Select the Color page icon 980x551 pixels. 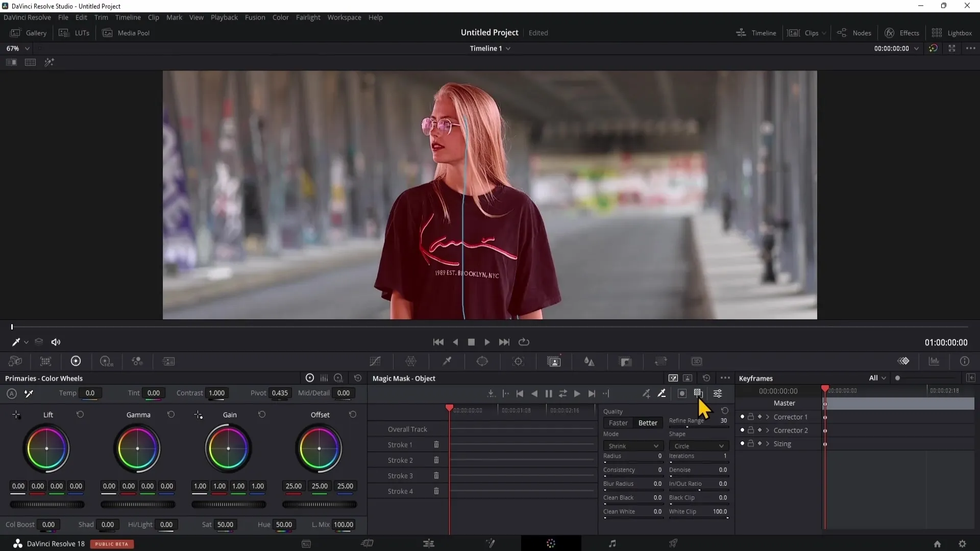tap(552, 543)
